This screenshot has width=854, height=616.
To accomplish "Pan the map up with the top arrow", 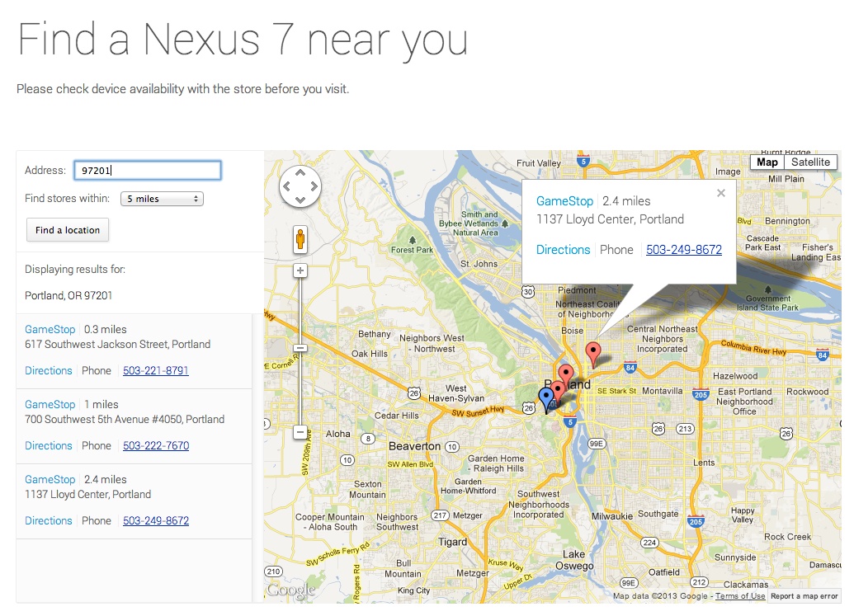I will (x=300, y=172).
